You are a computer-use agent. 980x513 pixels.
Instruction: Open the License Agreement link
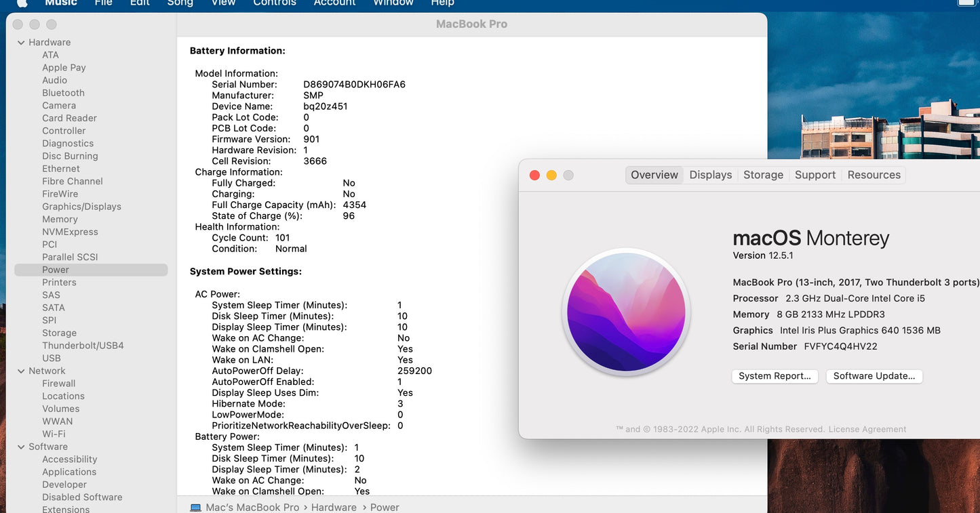coord(867,429)
